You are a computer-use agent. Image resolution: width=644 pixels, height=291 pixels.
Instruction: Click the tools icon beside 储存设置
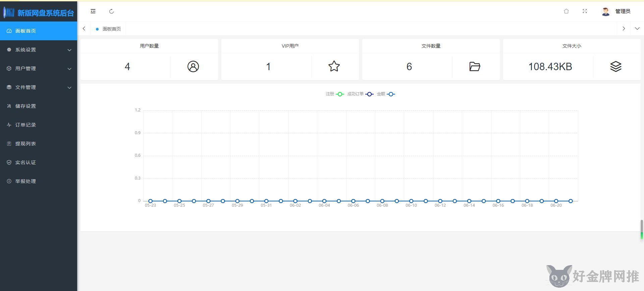[x=9, y=106]
